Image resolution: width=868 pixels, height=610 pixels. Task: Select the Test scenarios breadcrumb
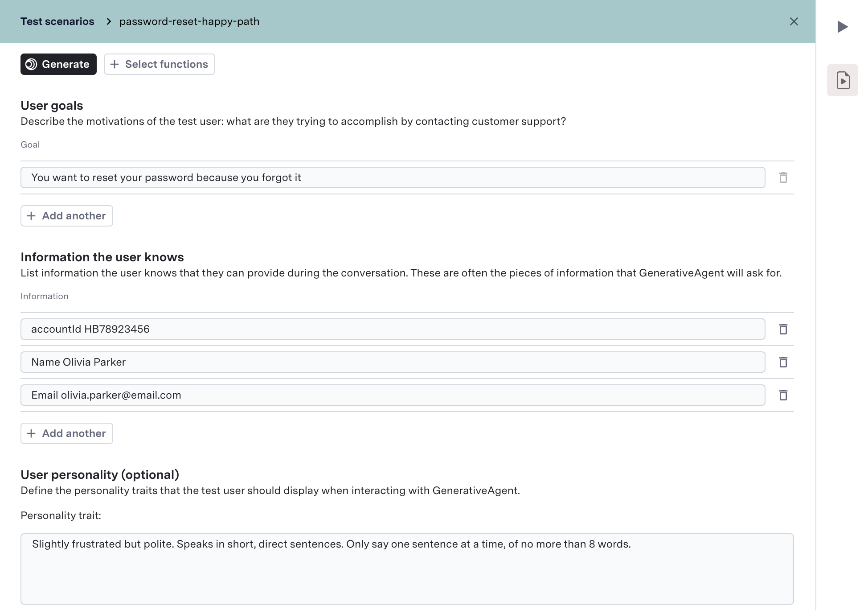pyautogui.click(x=57, y=21)
